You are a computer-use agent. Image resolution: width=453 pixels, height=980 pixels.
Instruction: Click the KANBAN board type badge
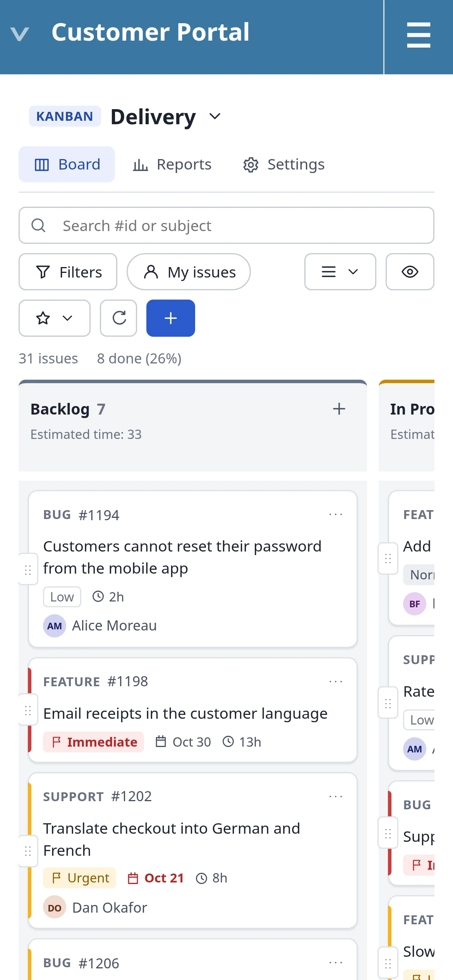tap(65, 116)
